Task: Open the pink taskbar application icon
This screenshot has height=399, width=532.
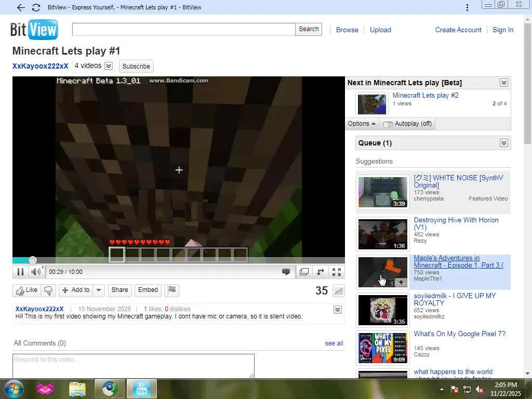Action: tap(45, 389)
